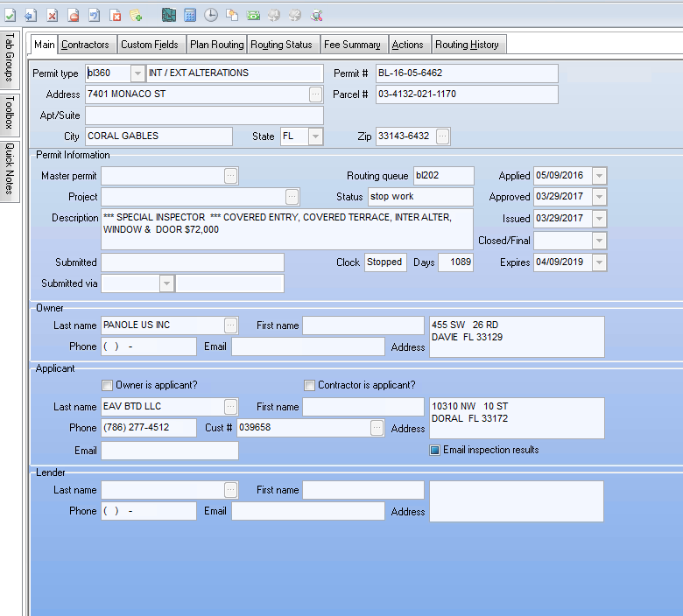Click the green cash payment icon
The width and height of the screenshot is (683, 616).
253,16
